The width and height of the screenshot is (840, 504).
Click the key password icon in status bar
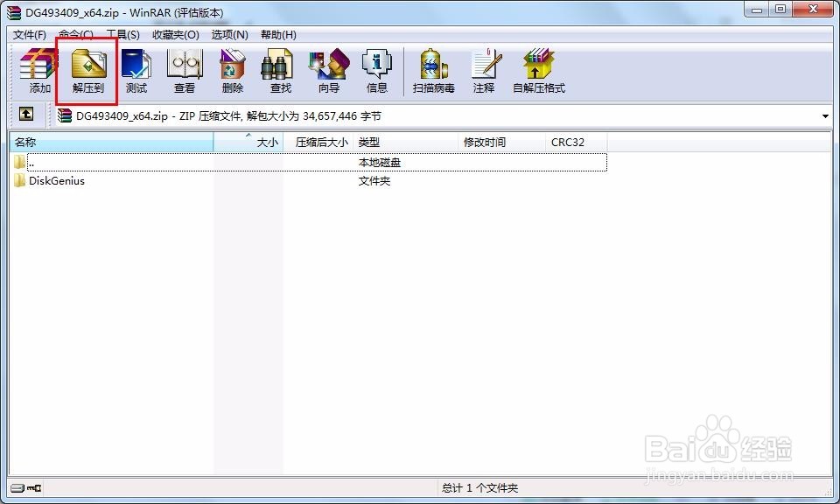[34, 488]
